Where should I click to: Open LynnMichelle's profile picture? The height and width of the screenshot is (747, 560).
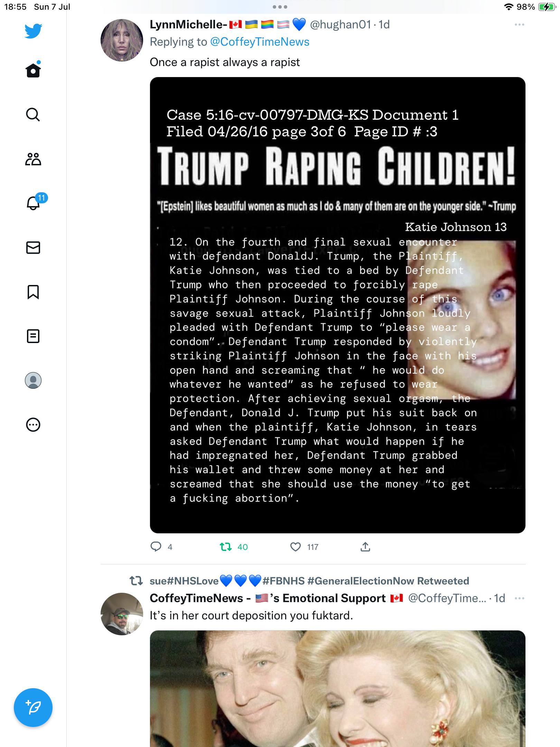[x=122, y=40]
